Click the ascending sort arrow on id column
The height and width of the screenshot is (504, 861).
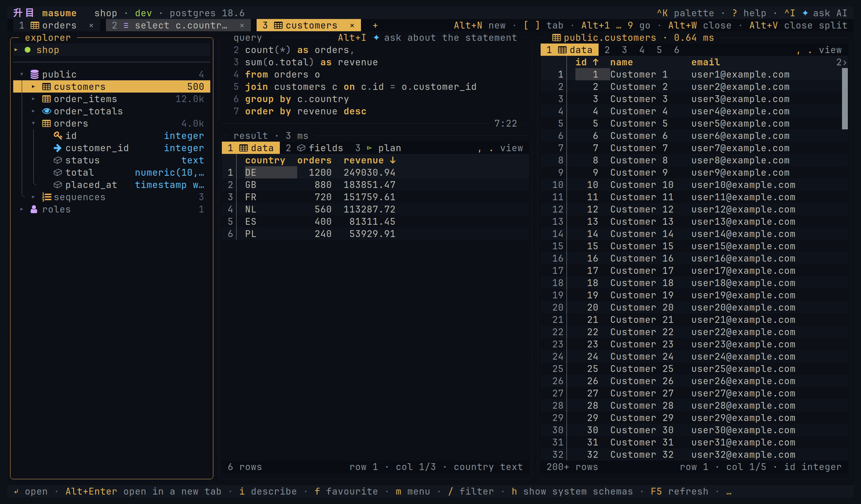[596, 62]
